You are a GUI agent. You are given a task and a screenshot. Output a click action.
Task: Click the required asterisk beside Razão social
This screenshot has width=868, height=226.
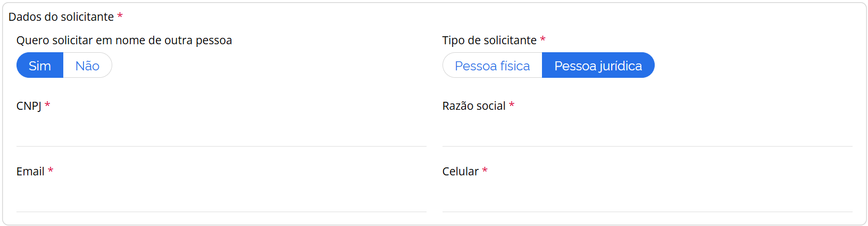click(x=512, y=105)
